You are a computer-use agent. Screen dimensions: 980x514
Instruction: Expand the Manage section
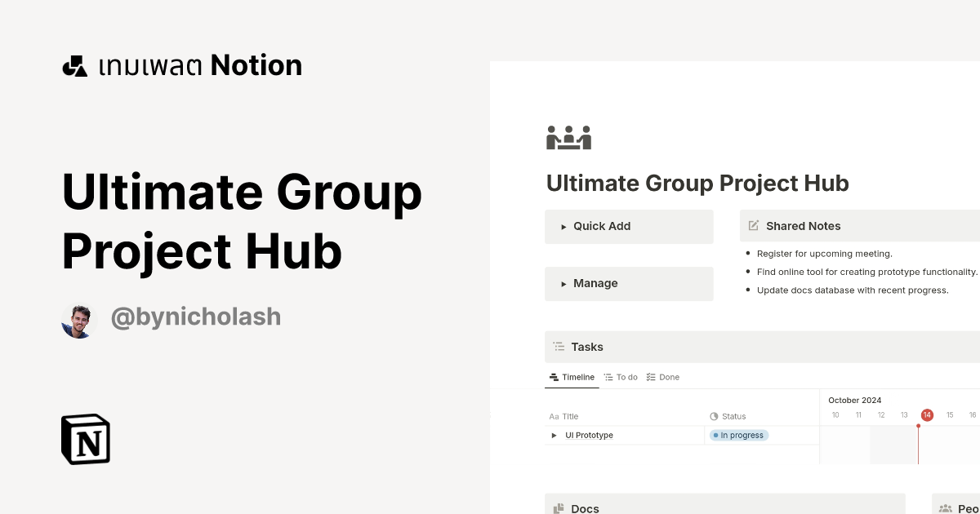(x=563, y=283)
